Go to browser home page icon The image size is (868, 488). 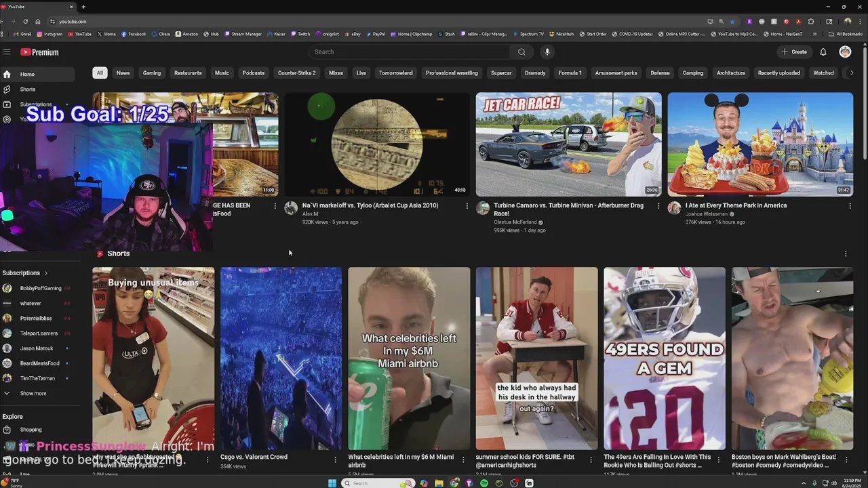click(38, 22)
